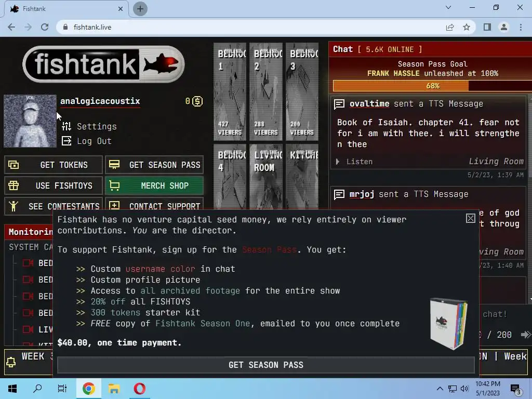Viewport: 532px width, 399px height.
Task: Click the Season Pass Goal progress bar
Action: 432,86
